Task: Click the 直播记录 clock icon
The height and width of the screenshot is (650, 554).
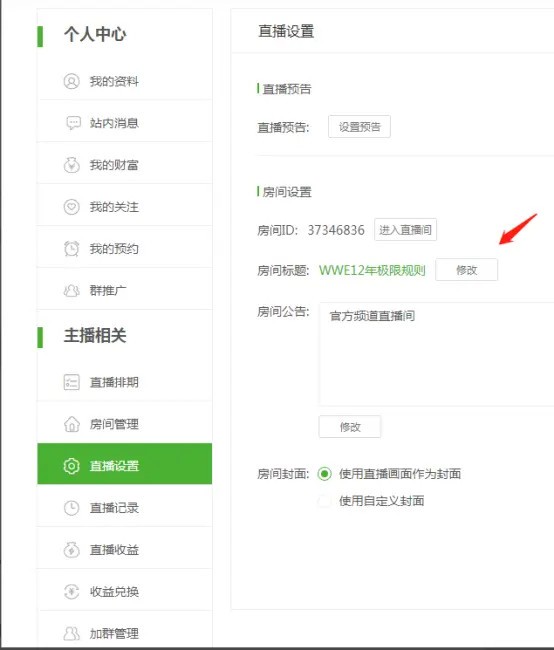Action: 71,508
